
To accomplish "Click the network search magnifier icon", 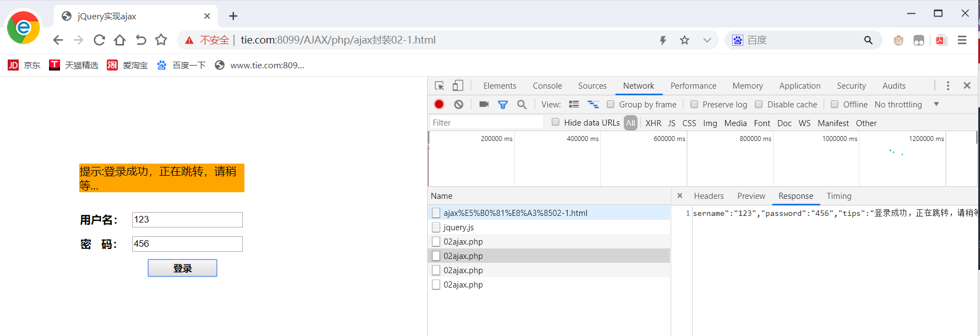I will [522, 104].
